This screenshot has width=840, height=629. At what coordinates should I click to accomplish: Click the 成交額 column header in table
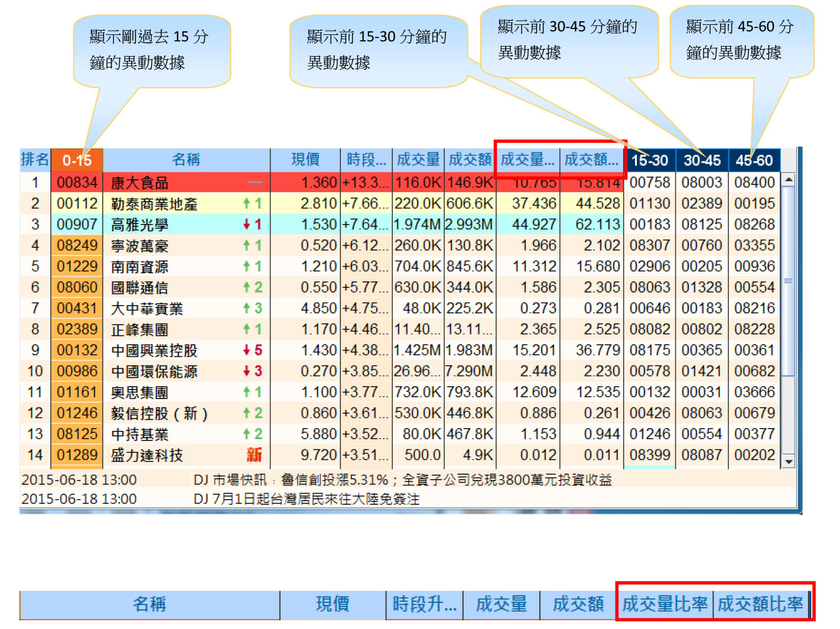(470, 160)
